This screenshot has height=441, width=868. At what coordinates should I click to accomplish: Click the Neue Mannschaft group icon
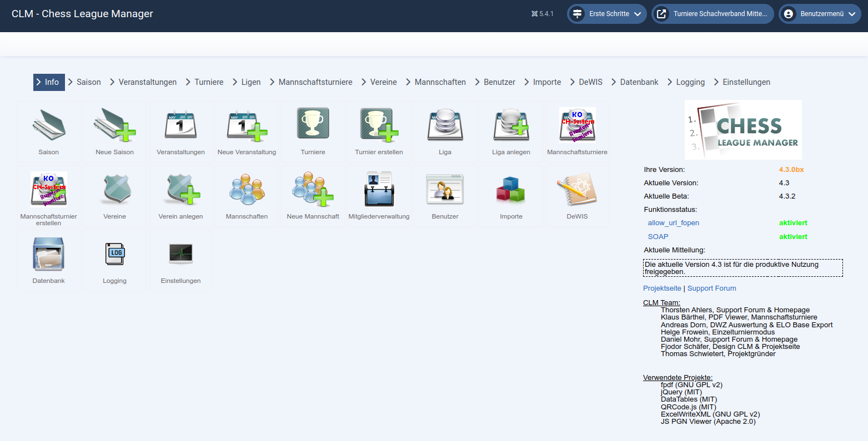click(x=313, y=189)
